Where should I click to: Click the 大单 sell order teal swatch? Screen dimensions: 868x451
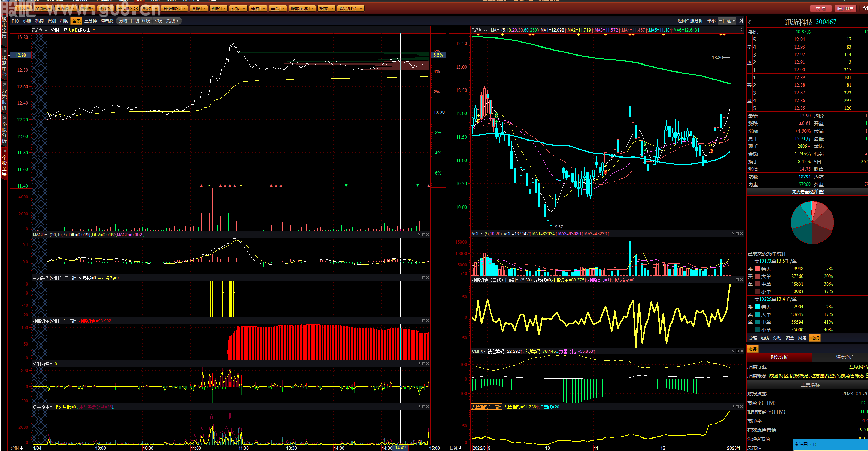point(758,315)
